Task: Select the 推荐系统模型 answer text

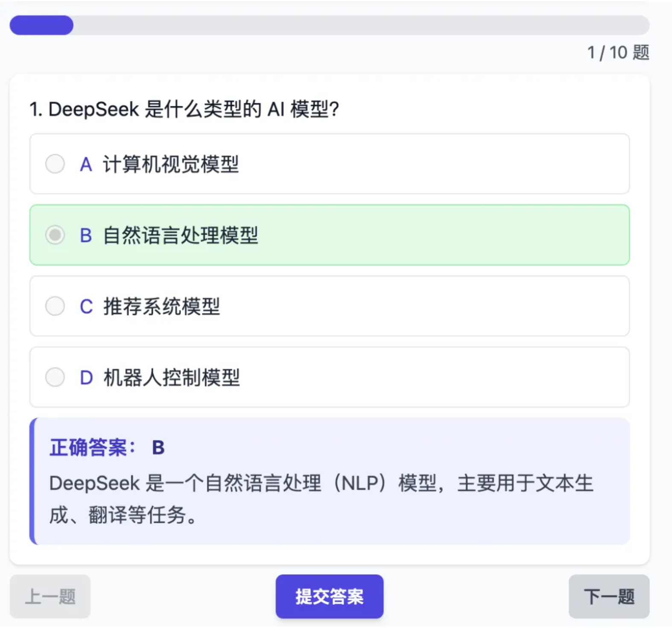Action: 161,306
